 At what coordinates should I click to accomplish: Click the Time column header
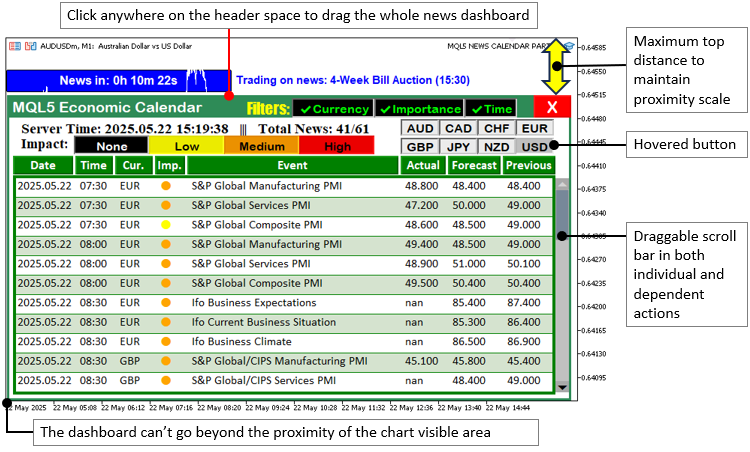[x=94, y=165]
